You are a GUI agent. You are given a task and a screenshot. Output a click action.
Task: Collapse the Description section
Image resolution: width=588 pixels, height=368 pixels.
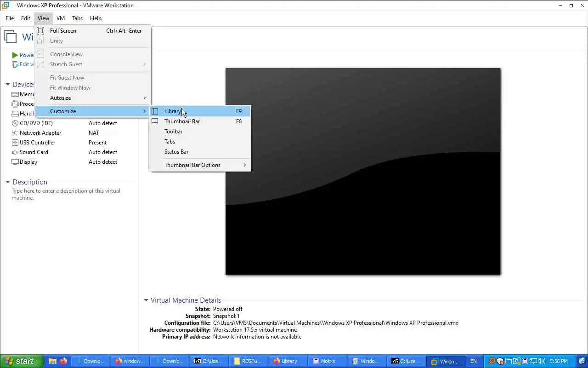[x=8, y=182]
